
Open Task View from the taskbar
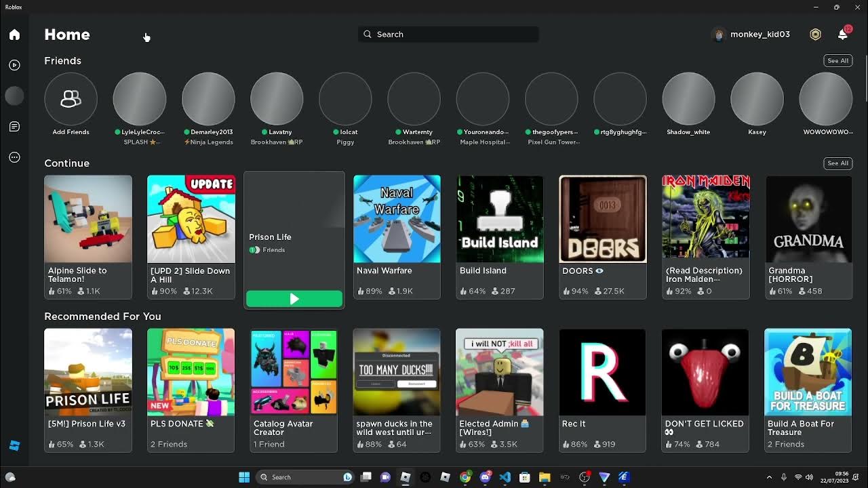point(366,477)
